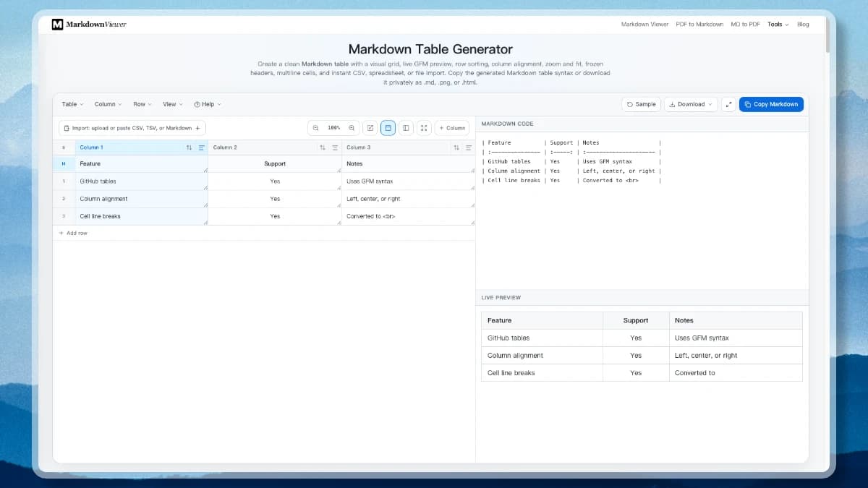Open PDF to Markdown page
868x488 pixels.
[x=699, y=24]
